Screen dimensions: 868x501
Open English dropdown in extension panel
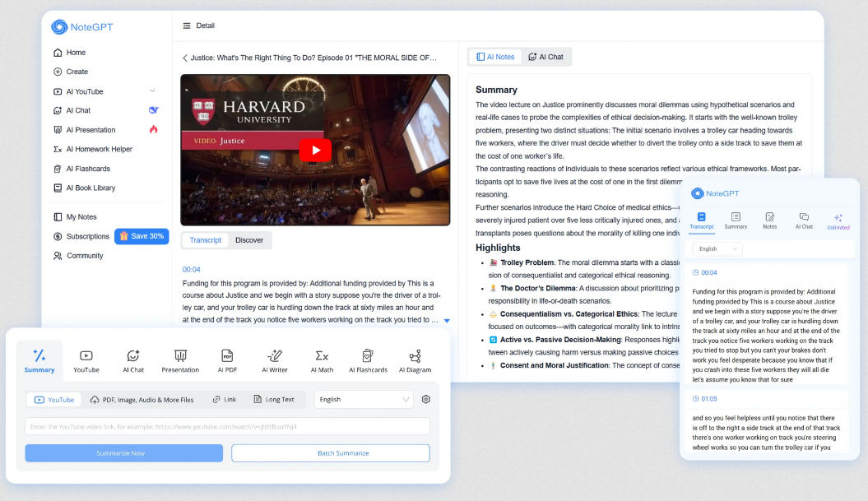click(717, 249)
